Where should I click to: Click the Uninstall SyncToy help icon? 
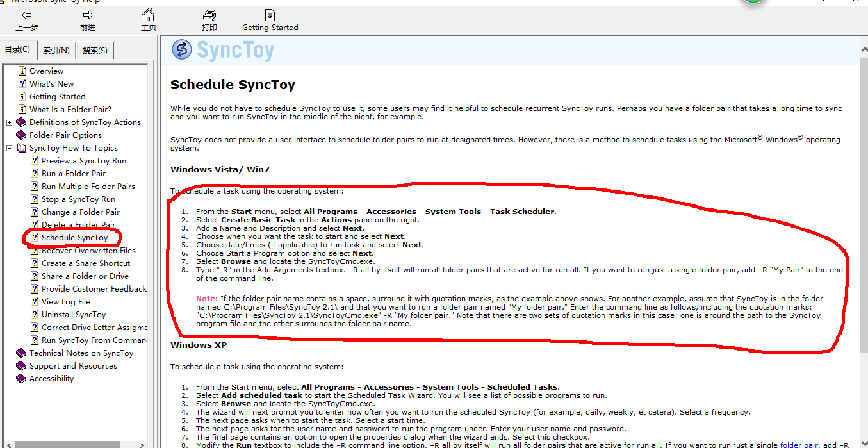(35, 315)
